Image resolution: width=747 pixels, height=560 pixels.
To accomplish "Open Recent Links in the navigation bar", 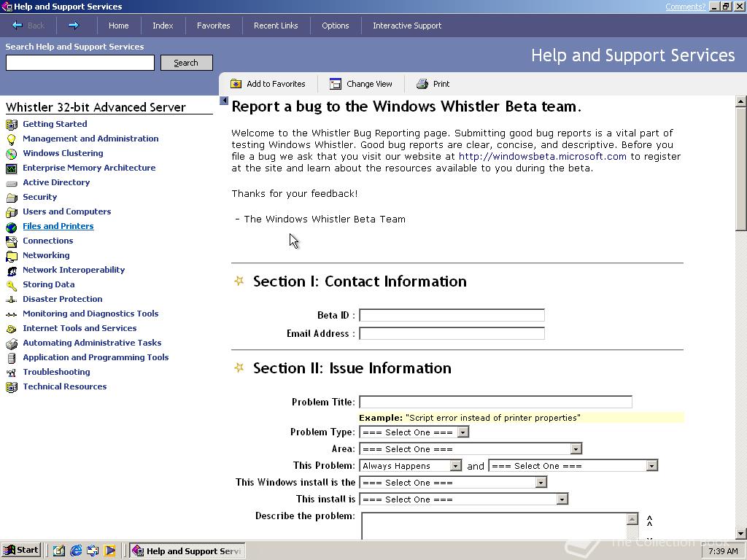I will [x=276, y=26].
